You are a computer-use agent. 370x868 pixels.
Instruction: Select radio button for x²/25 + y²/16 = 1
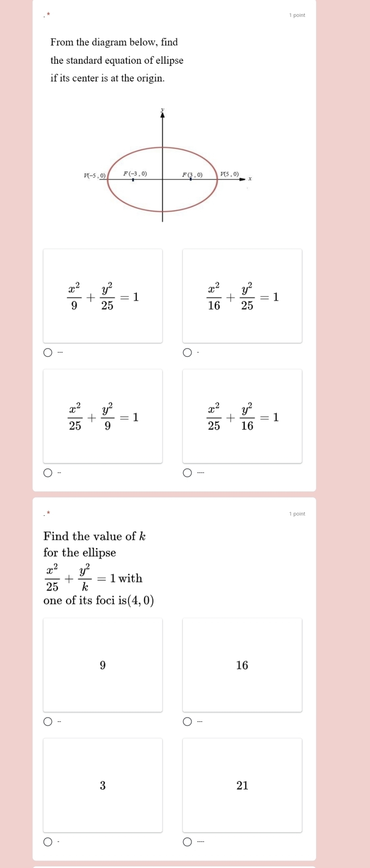click(x=187, y=473)
